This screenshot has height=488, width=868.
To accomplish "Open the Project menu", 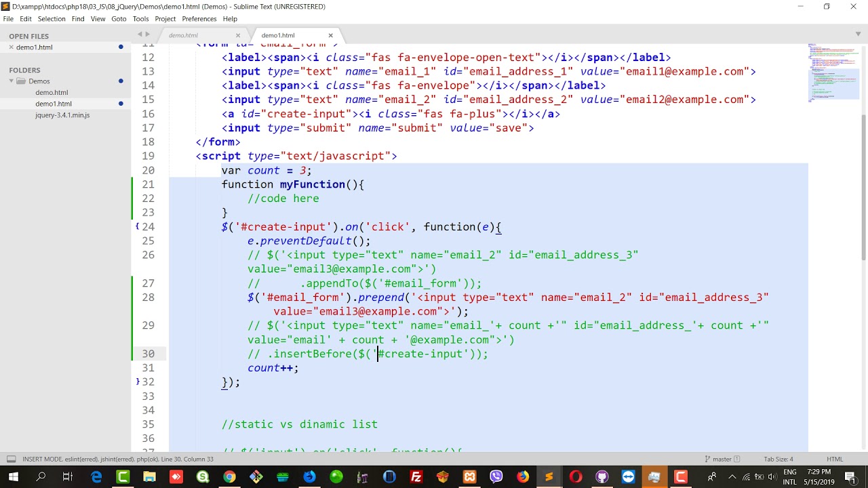I will point(165,19).
